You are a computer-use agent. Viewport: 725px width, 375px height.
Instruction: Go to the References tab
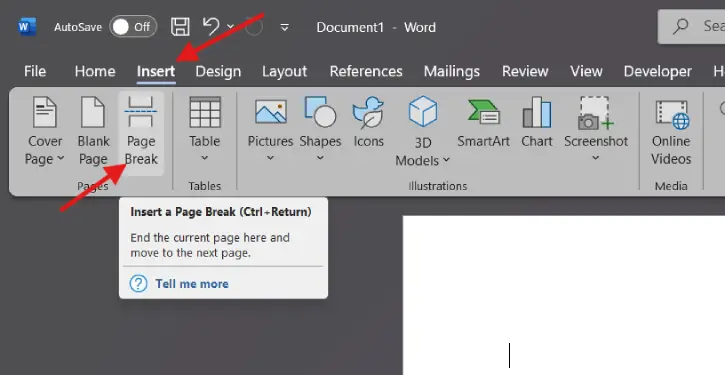pyautogui.click(x=366, y=71)
